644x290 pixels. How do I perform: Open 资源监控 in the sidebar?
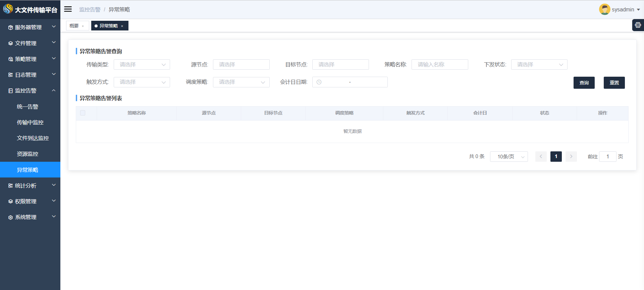(28, 154)
